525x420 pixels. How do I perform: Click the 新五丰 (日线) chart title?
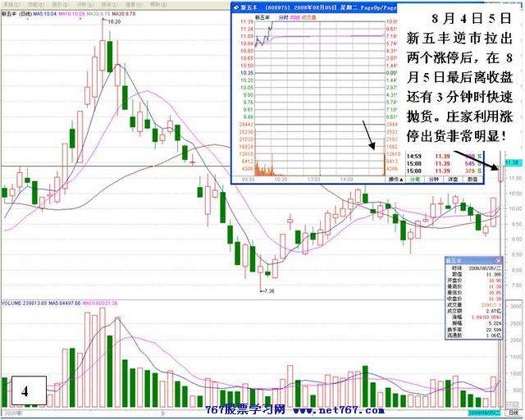[x=21, y=13]
